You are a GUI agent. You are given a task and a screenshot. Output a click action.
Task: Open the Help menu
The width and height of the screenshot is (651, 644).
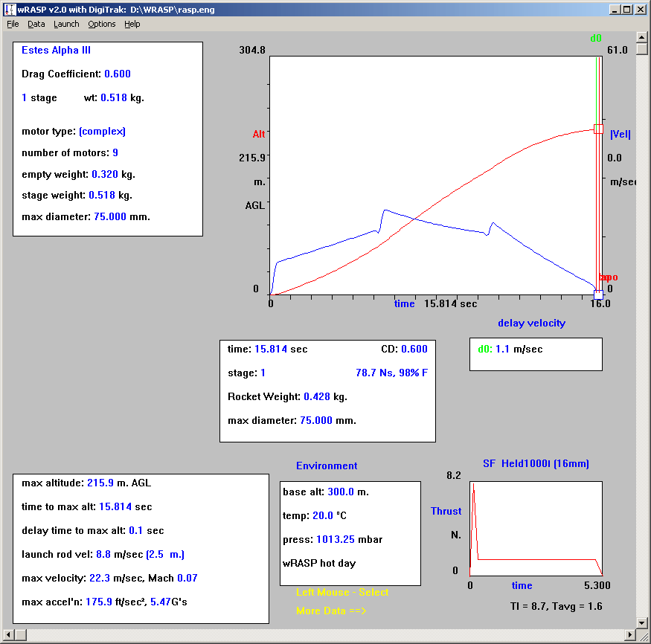(x=132, y=24)
